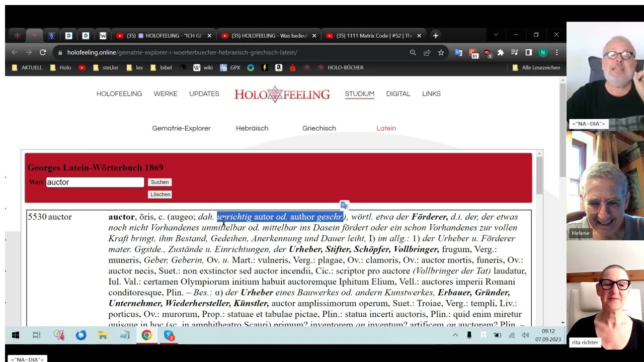The image size is (644, 362).
Task: Close the HOLOFEELING - ICH GE tab
Action: (209, 36)
